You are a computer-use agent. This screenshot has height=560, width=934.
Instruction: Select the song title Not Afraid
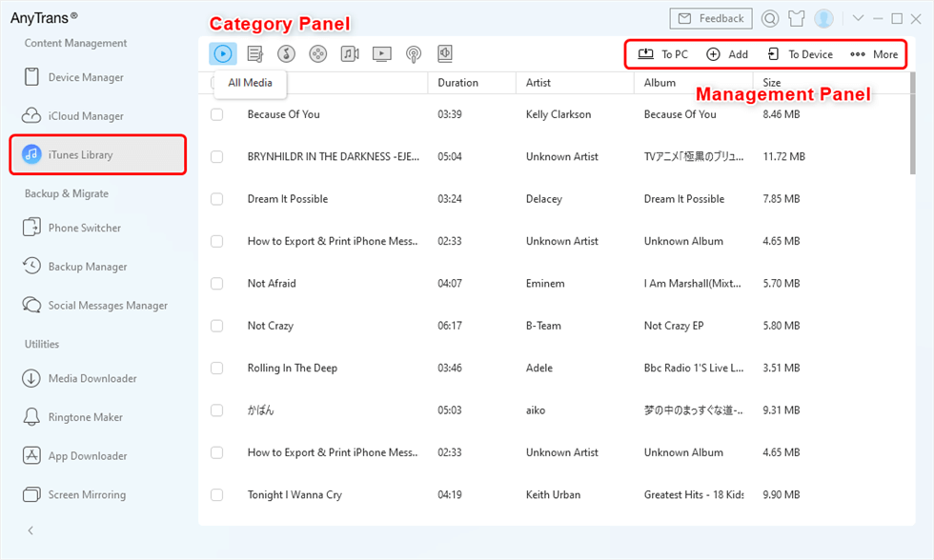(272, 283)
